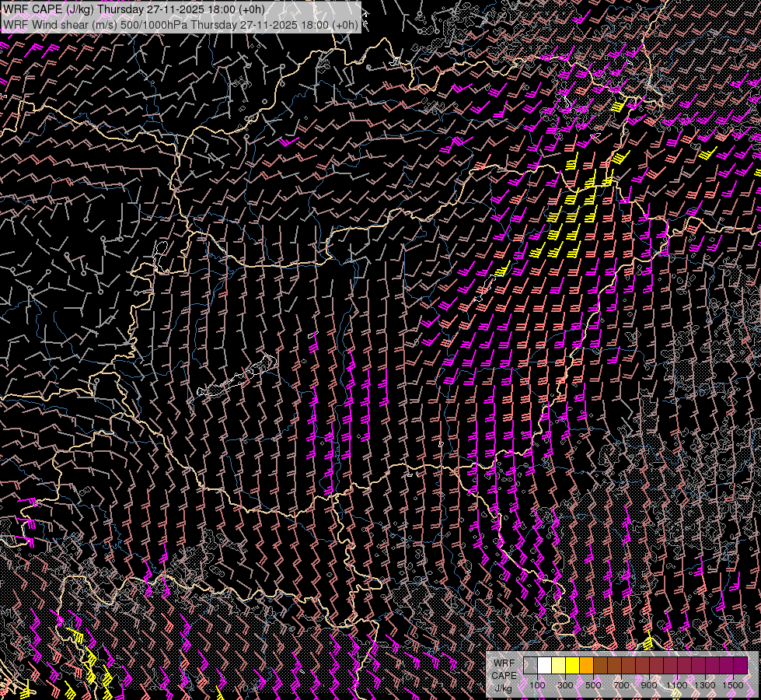Screen dimensions: 761x700
Task: Choose the last purple swatch in the CAPE legend
Action: pyautogui.click(x=740, y=665)
